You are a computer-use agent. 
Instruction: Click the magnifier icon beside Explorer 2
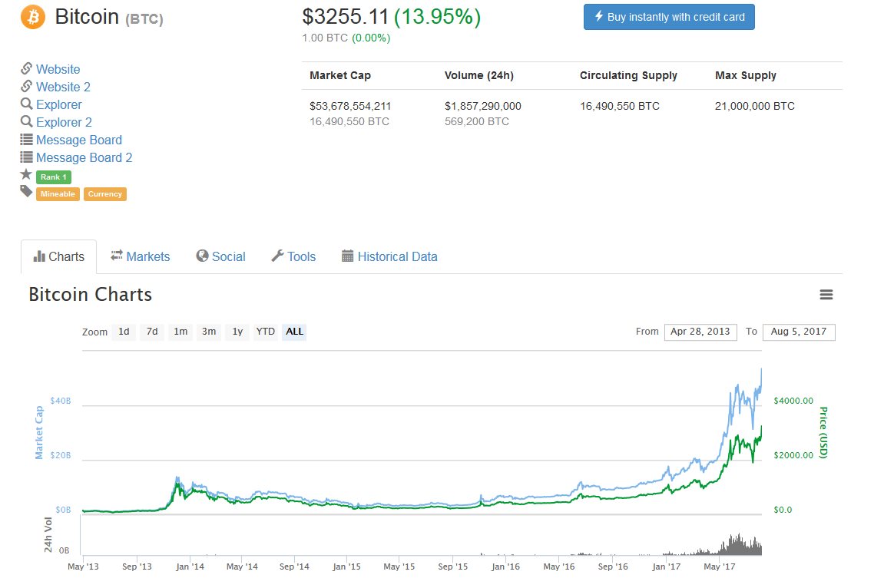[27, 121]
